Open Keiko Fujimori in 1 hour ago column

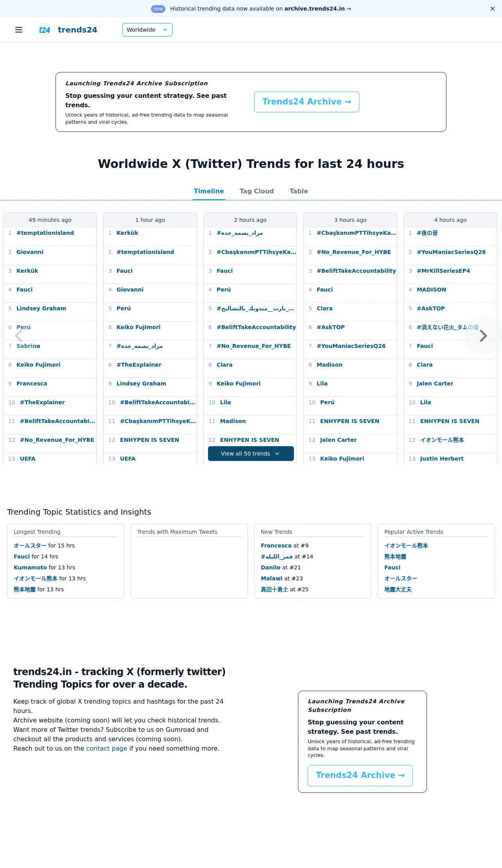coord(138,327)
